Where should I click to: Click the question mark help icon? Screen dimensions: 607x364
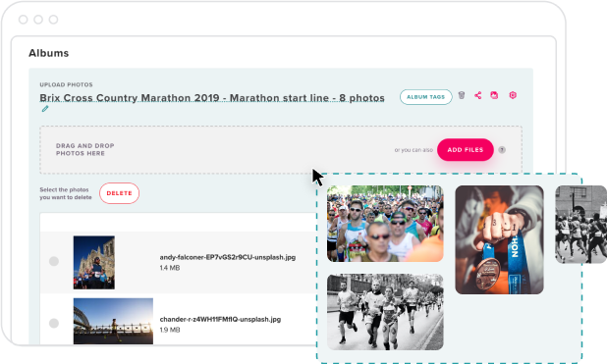coord(502,150)
